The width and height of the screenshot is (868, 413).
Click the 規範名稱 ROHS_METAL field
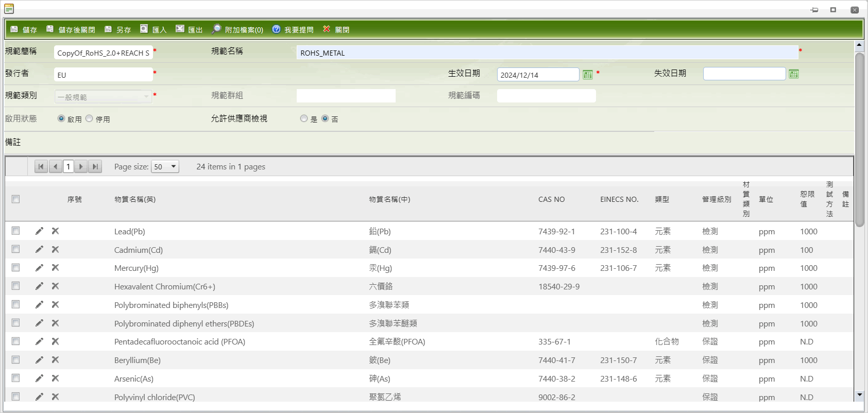point(547,53)
